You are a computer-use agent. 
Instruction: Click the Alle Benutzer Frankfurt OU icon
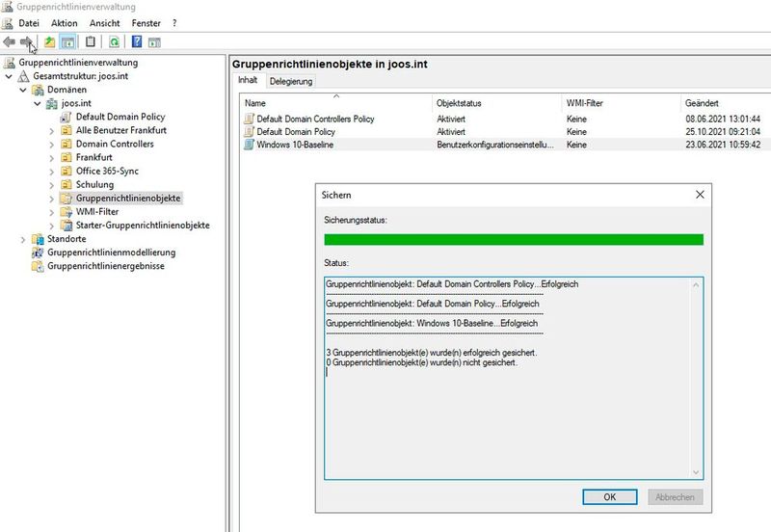tap(66, 130)
